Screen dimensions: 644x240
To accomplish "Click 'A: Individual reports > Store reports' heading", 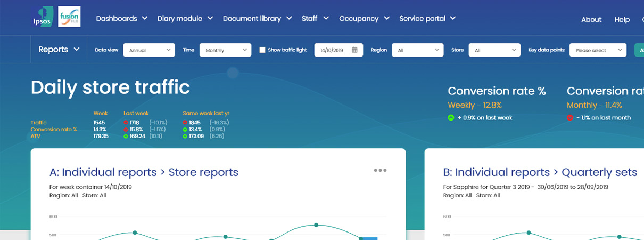I will pyautogui.click(x=144, y=172).
